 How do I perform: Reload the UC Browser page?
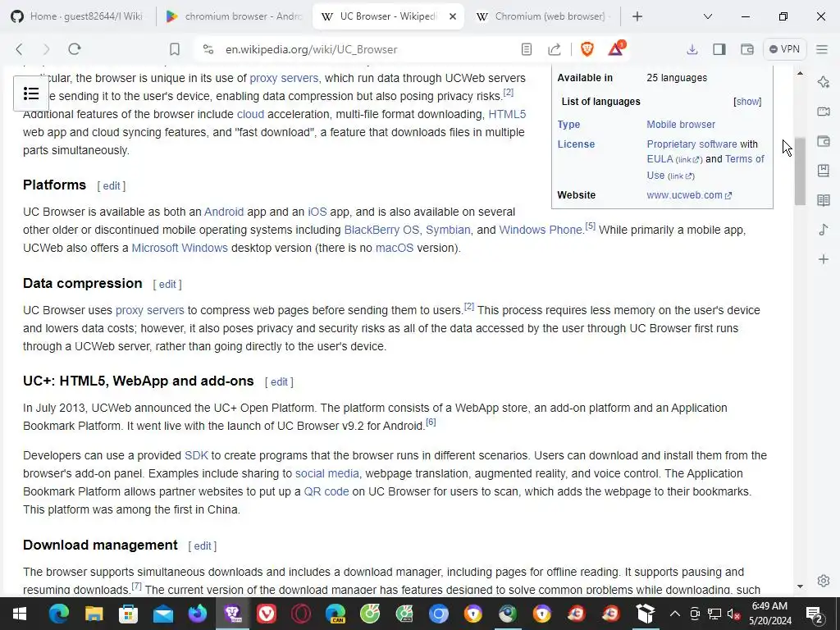pyautogui.click(x=75, y=49)
